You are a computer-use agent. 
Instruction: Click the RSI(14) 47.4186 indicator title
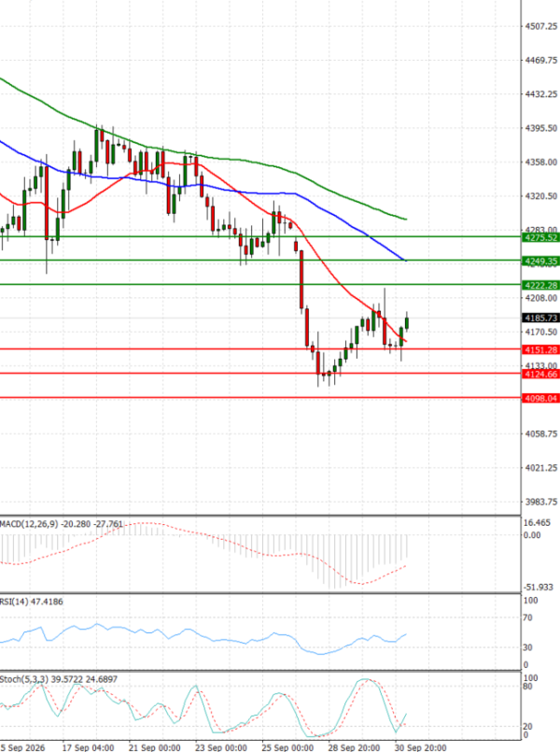click(31, 602)
